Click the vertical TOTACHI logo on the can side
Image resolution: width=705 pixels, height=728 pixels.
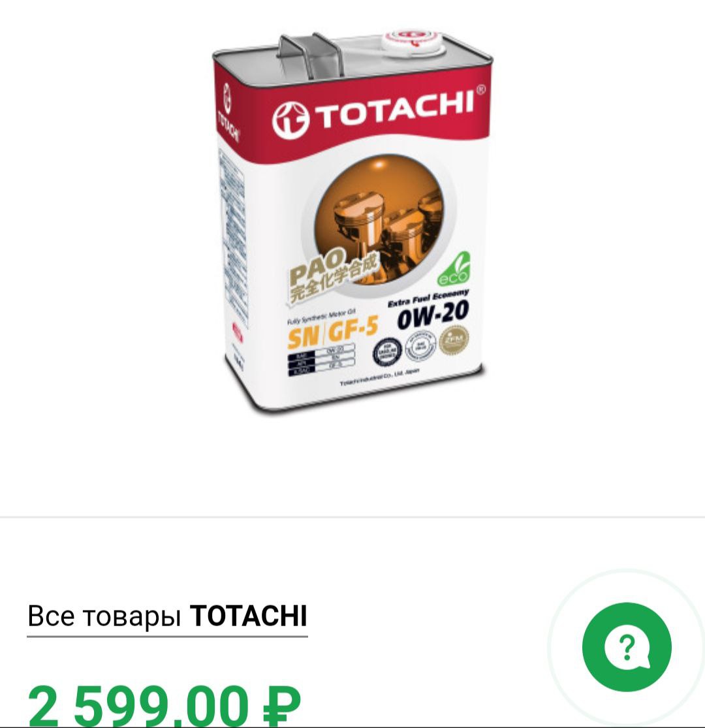[x=227, y=114]
